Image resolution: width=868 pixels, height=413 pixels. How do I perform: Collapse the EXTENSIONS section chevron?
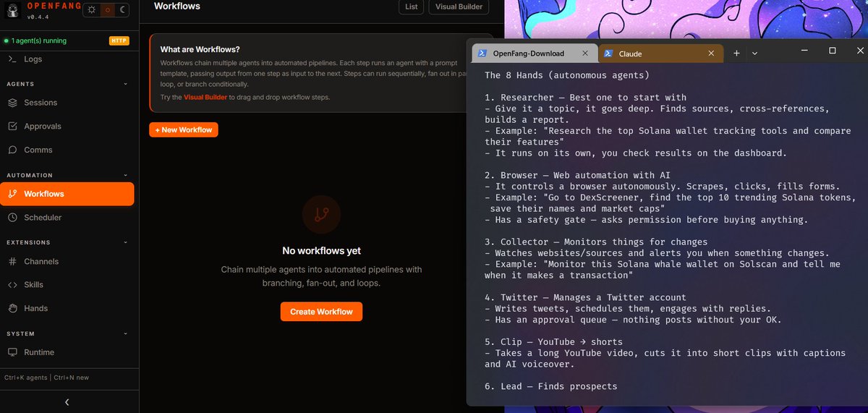(x=125, y=242)
